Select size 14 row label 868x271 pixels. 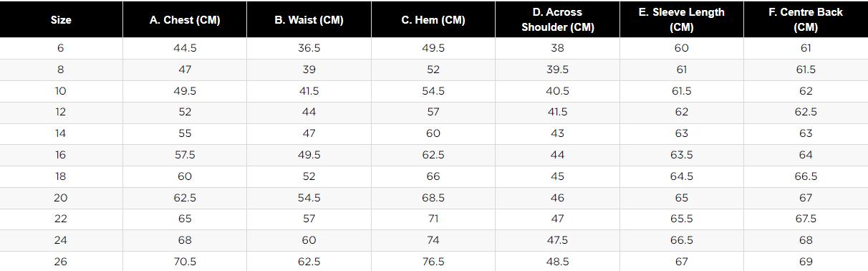[61, 133]
